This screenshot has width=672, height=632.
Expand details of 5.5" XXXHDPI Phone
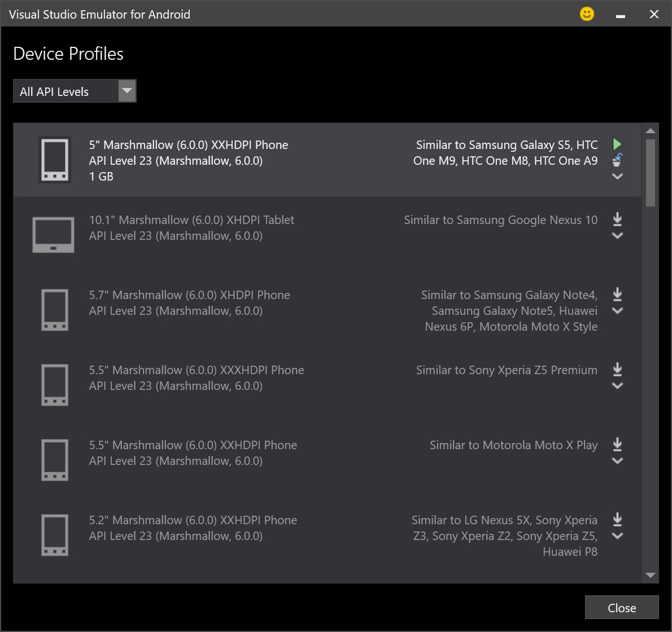tap(617, 385)
